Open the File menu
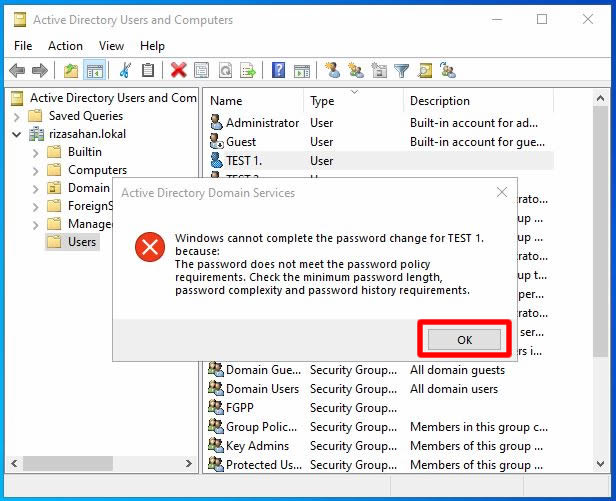The image size is (616, 501). (x=23, y=46)
